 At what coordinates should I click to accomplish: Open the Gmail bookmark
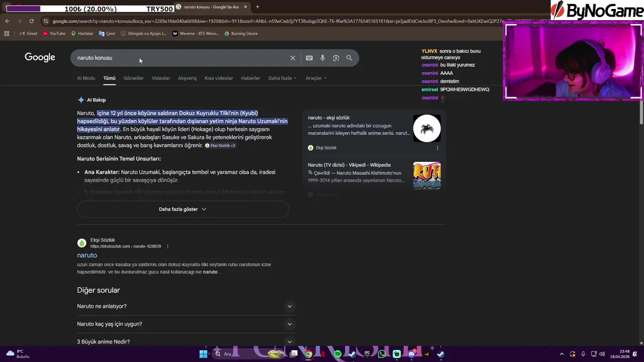pos(28,33)
